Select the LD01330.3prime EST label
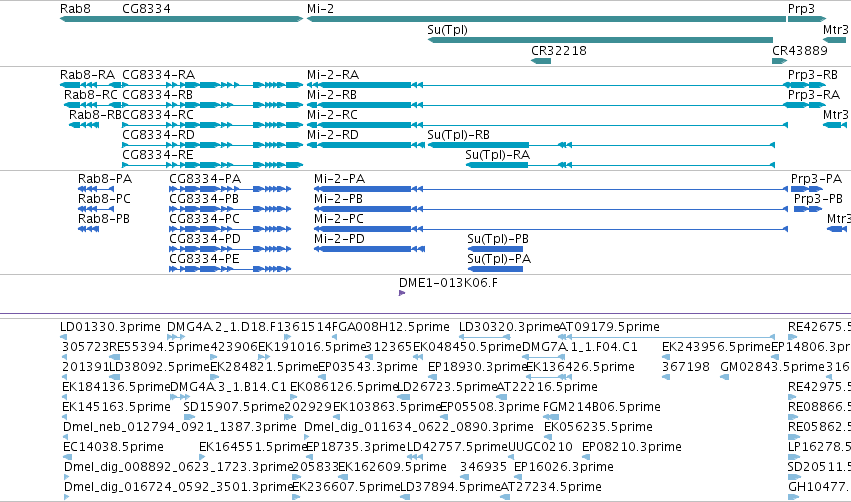Screen dimensions: 851x502 [110, 327]
